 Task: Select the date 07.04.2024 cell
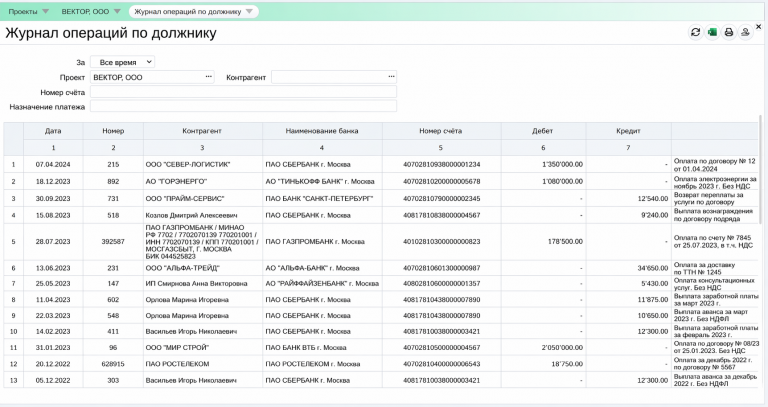pos(53,165)
